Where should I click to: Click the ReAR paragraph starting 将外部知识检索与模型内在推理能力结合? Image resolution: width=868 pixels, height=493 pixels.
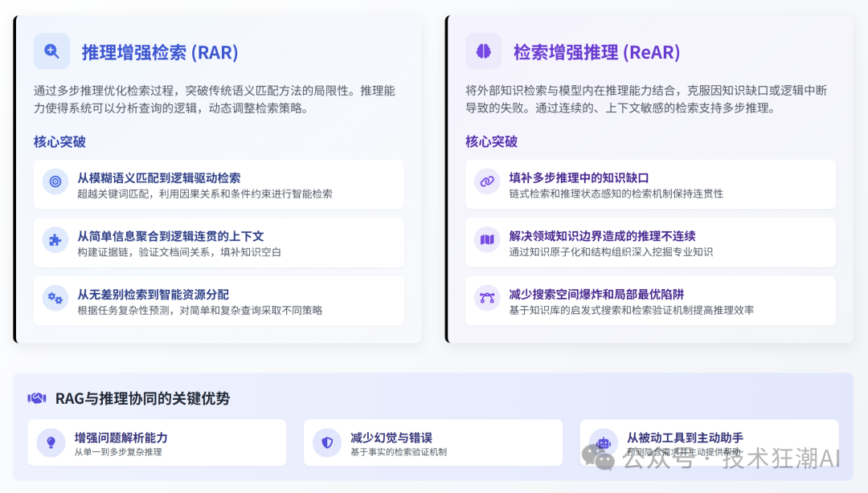(646, 99)
